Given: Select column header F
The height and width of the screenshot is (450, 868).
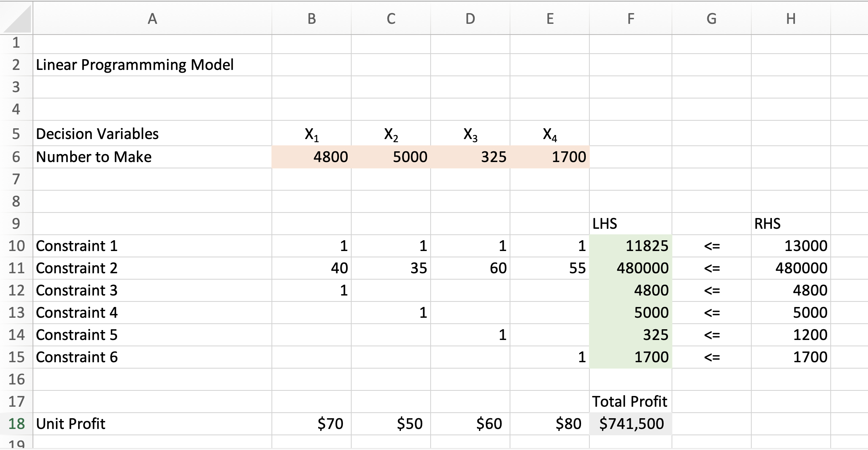Looking at the screenshot, I should click(630, 18).
